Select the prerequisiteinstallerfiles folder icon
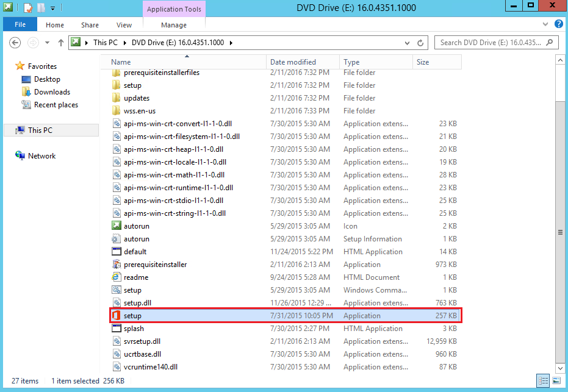 coord(117,73)
